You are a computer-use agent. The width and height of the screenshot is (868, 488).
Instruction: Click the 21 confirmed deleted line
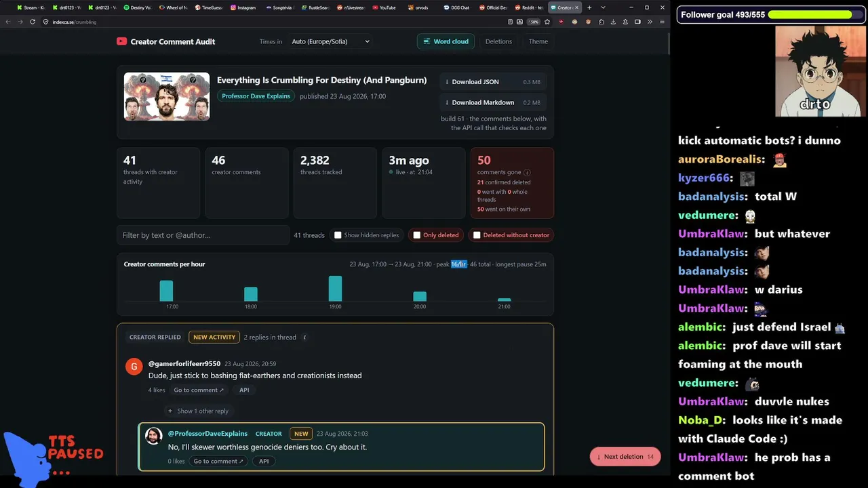[x=504, y=182]
